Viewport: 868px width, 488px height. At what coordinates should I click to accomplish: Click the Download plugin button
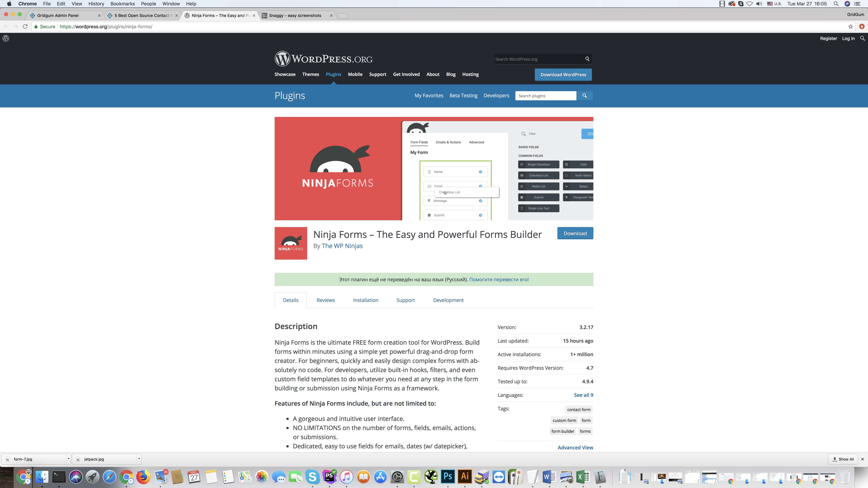575,233
